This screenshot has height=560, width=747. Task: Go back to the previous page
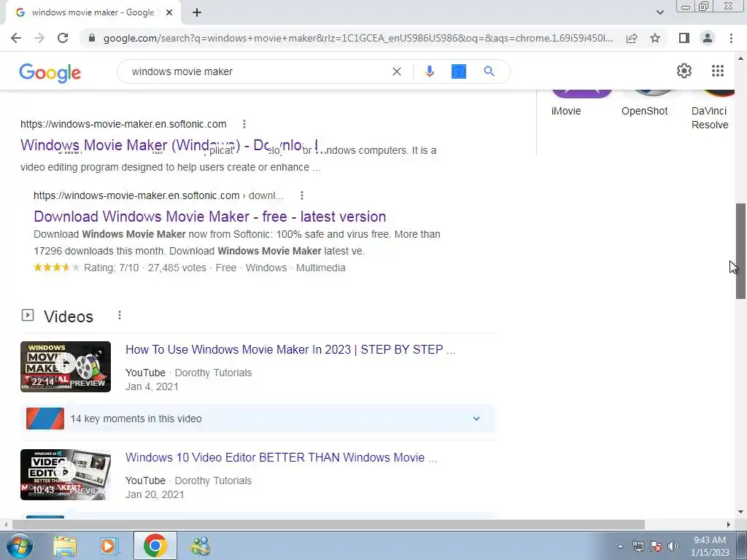pyautogui.click(x=16, y=38)
